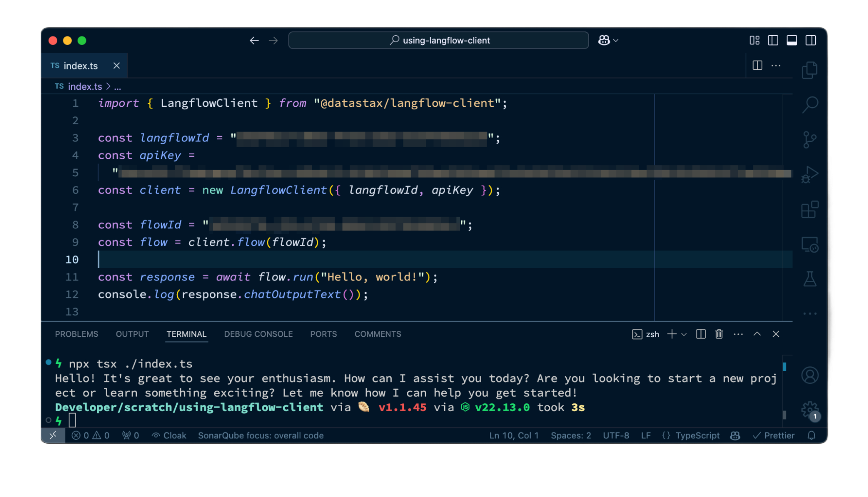The height and width of the screenshot is (497, 868).
Task: Toggle the bottom panel visibility
Action: point(792,40)
